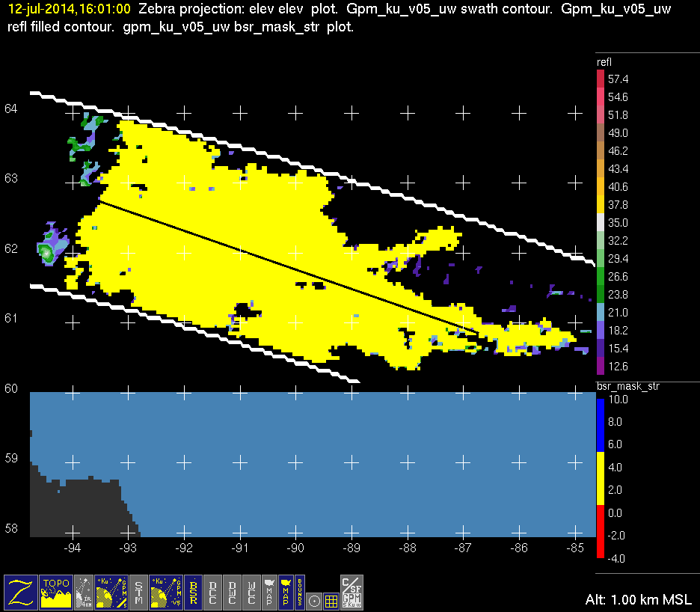The image size is (700, 612).
Task: Click the C/SF GPM Ku icon
Action: point(351,593)
